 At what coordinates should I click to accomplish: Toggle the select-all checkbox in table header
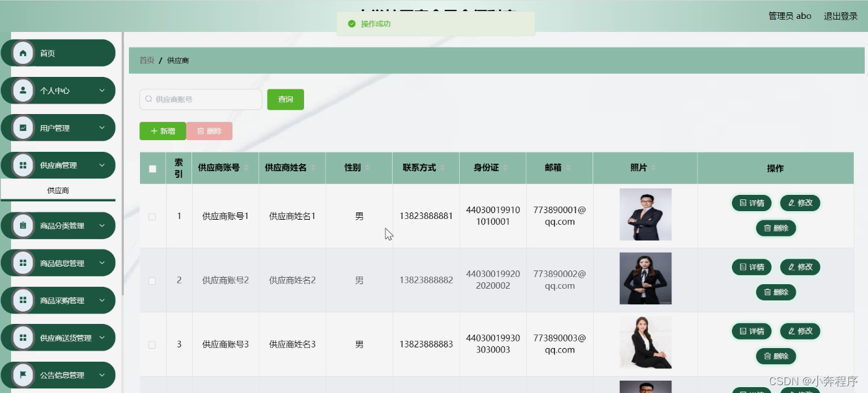(152, 169)
